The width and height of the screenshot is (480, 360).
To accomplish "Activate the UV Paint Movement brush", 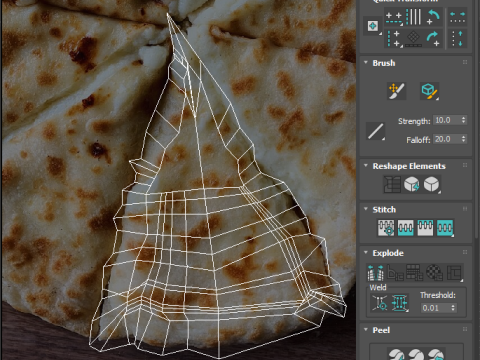I will [x=396, y=91].
